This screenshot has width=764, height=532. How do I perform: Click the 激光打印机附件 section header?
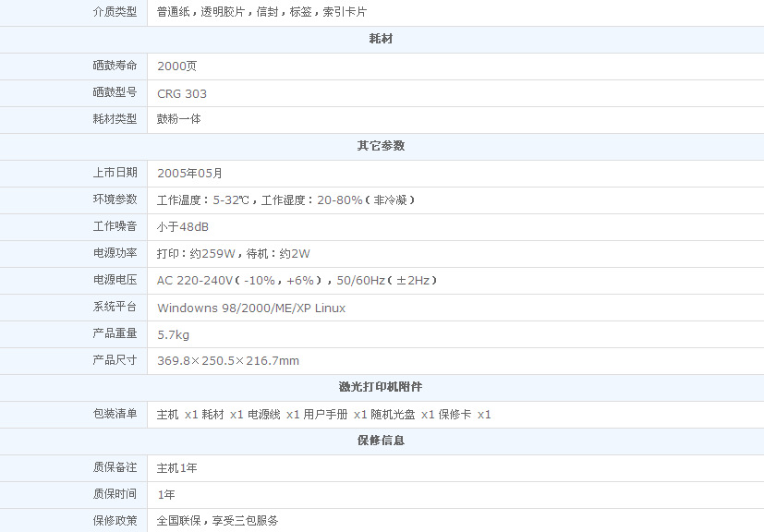tap(381, 387)
